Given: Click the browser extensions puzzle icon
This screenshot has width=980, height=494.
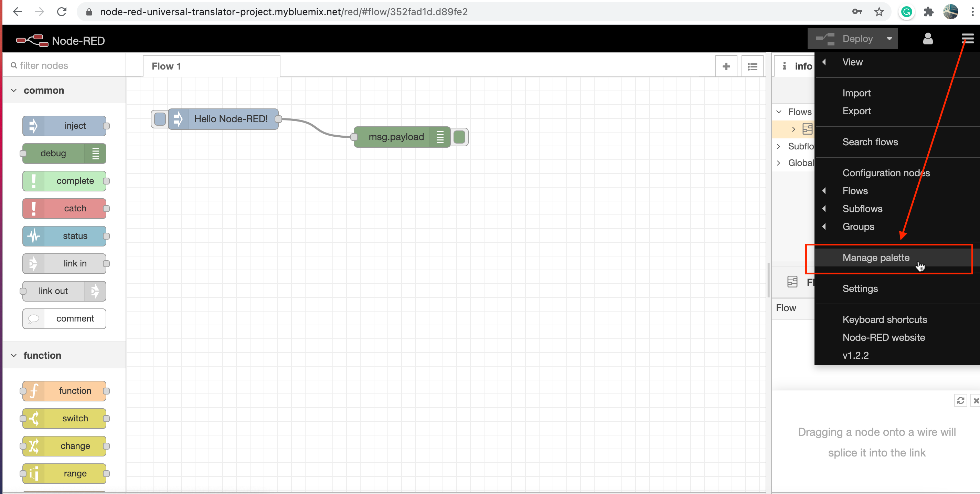Looking at the screenshot, I should coord(929,12).
